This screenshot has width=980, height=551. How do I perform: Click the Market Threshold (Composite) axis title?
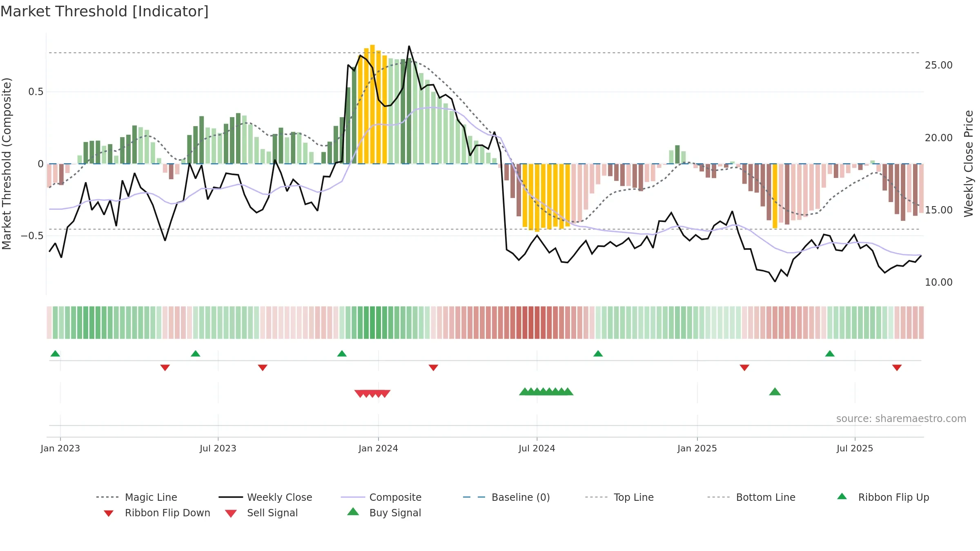7,163
